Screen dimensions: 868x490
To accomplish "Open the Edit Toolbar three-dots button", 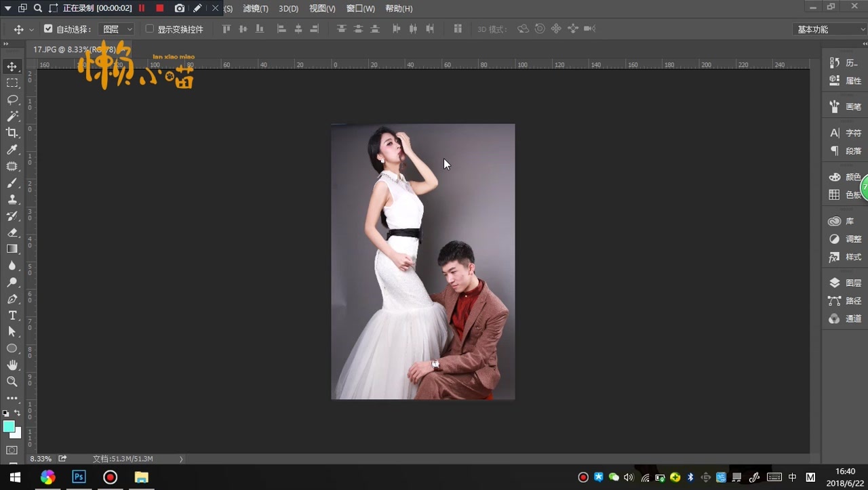I will [x=12, y=399].
